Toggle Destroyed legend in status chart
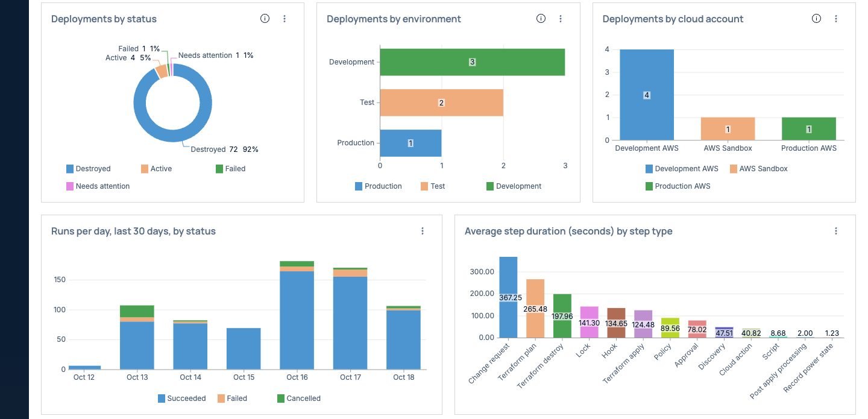The width and height of the screenshot is (868, 419). (x=88, y=169)
